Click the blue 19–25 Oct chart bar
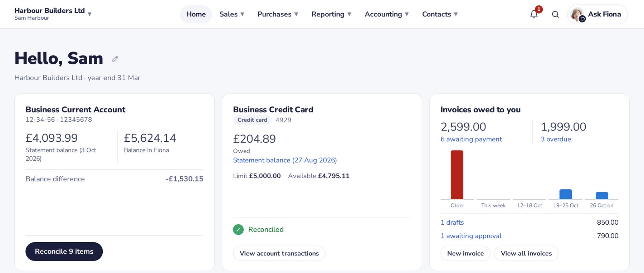Screen dimensions: 644x273 (566, 194)
